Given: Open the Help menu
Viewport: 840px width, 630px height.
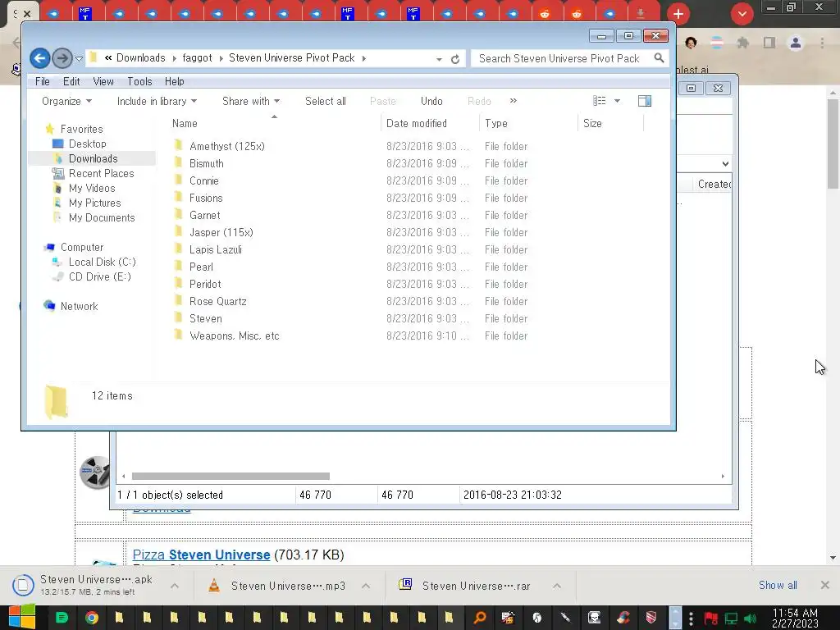Looking at the screenshot, I should coord(175,81).
